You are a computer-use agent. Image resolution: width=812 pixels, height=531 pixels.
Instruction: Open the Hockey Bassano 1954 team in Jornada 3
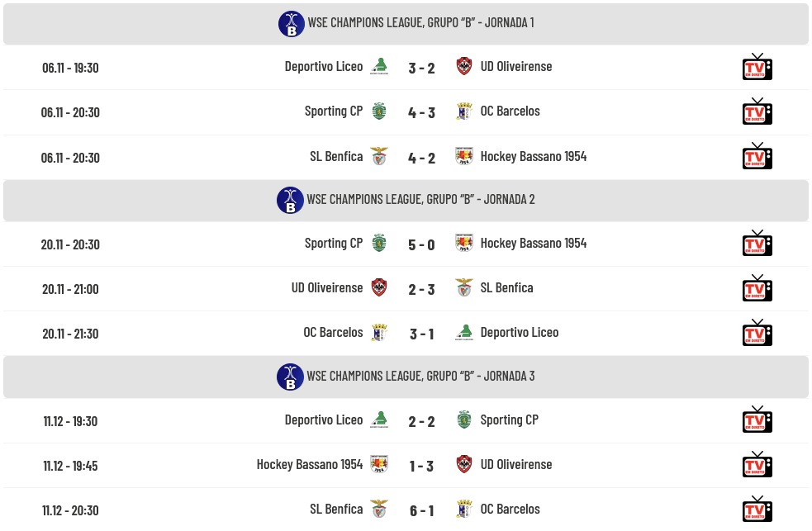[x=310, y=465]
